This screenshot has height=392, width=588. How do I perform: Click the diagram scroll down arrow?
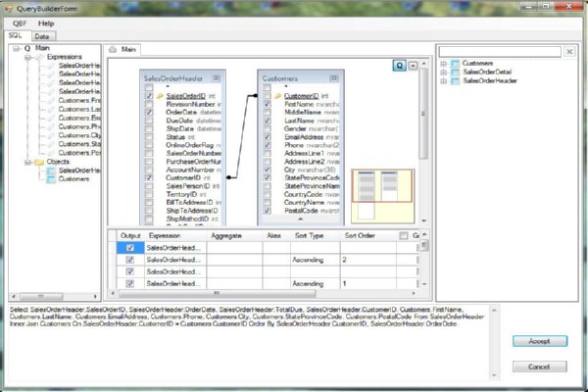tap(423, 220)
